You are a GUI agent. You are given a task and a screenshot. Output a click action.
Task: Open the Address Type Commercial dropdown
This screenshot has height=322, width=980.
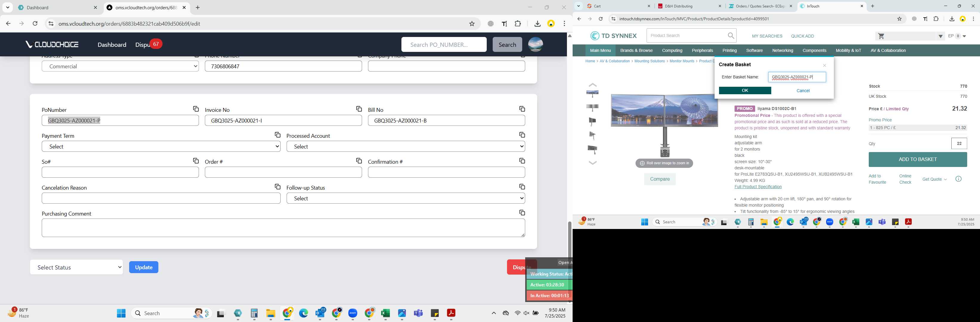tap(120, 66)
